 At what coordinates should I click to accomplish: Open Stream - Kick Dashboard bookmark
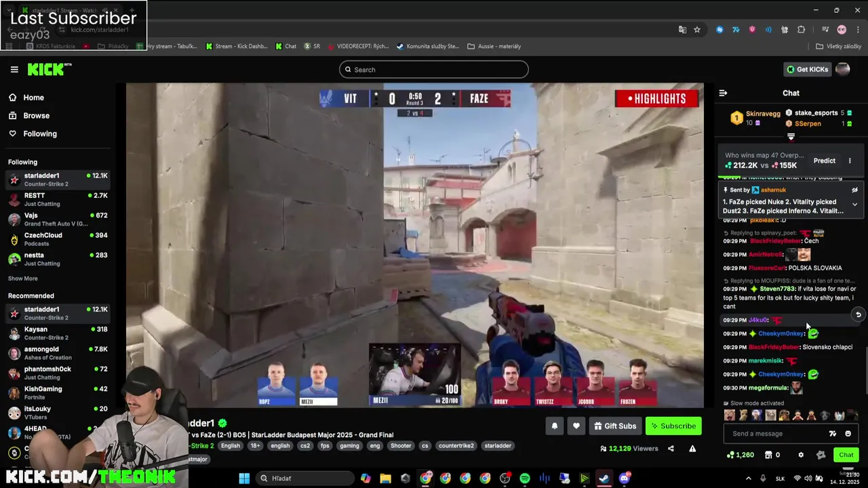[237, 46]
